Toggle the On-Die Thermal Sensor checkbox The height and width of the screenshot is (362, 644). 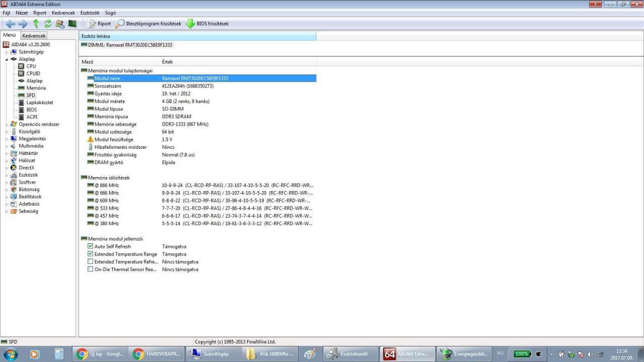(x=91, y=269)
